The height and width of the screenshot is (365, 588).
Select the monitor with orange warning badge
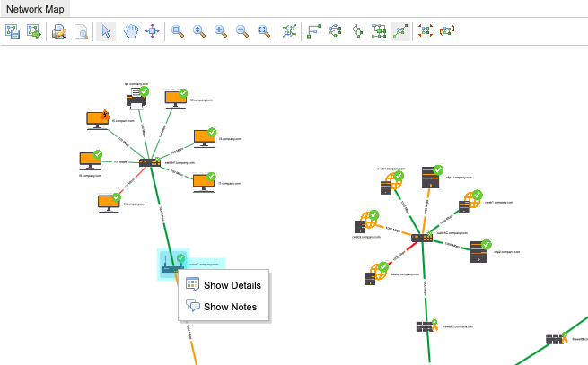point(98,120)
